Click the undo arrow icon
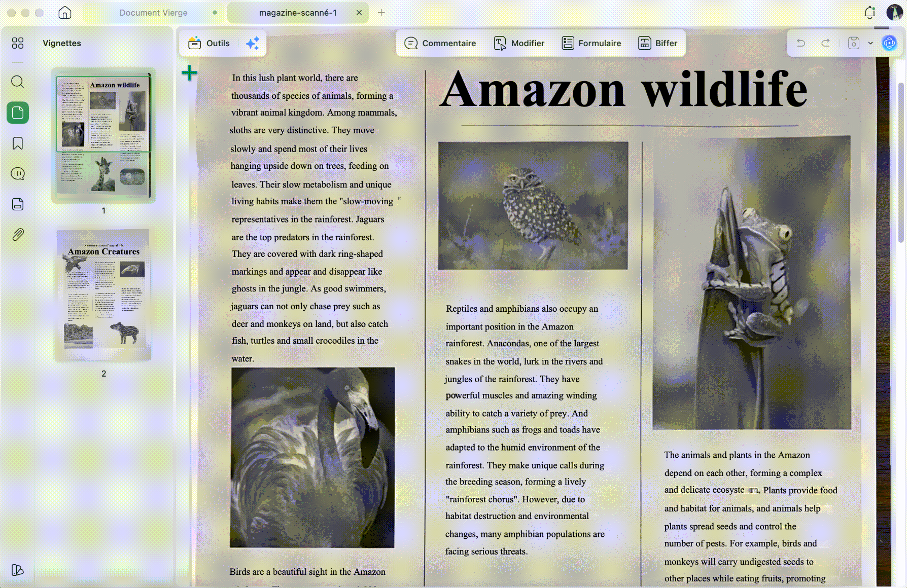 tap(801, 43)
